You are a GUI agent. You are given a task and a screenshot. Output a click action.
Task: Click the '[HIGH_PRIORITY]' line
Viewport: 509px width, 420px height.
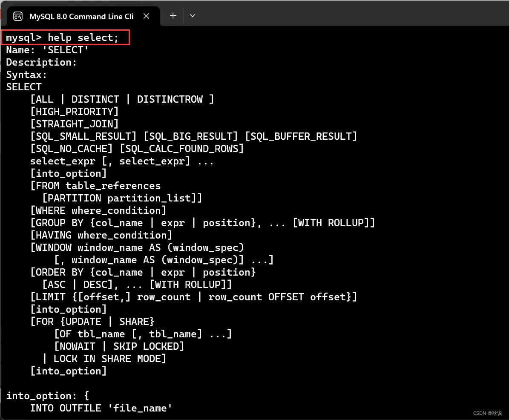75,112
